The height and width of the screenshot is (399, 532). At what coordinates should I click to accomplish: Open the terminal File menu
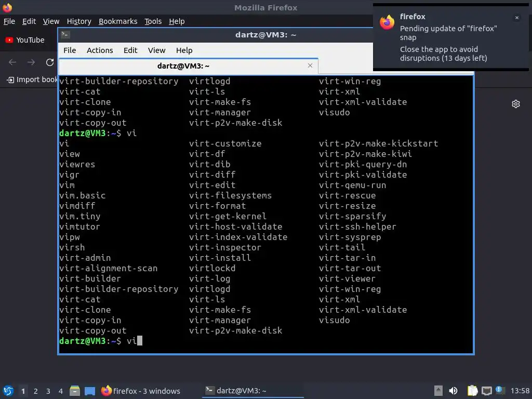(x=70, y=50)
